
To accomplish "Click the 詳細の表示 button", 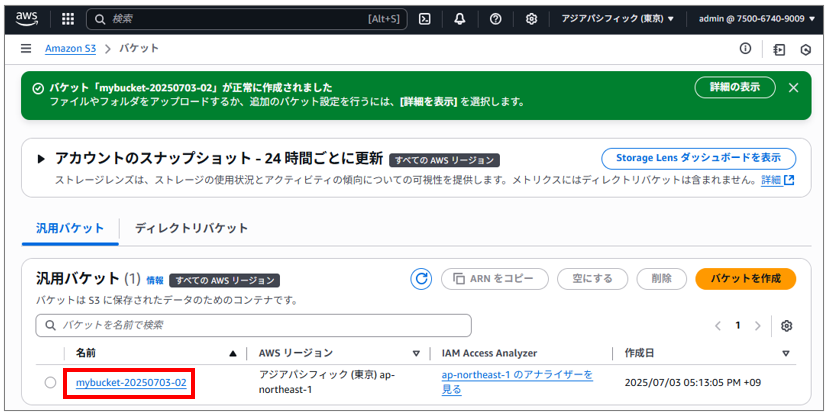I will click(735, 87).
